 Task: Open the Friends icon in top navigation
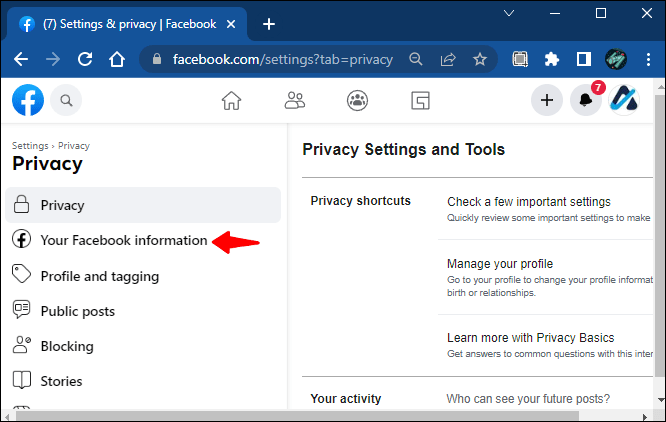(x=294, y=101)
